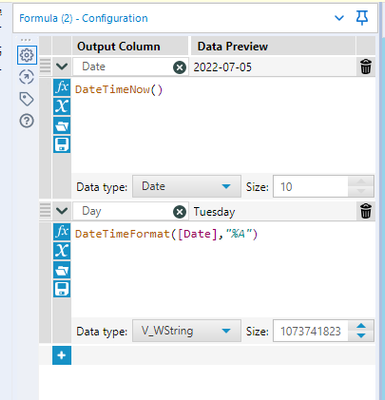
Task: Increase the Day field size
Action: tap(361, 326)
